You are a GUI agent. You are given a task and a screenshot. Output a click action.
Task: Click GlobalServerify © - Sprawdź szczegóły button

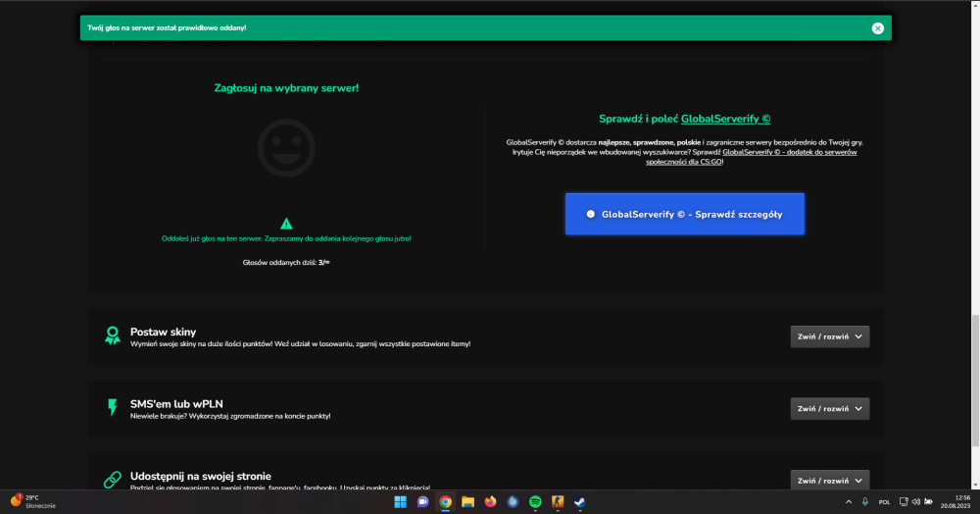pos(684,214)
